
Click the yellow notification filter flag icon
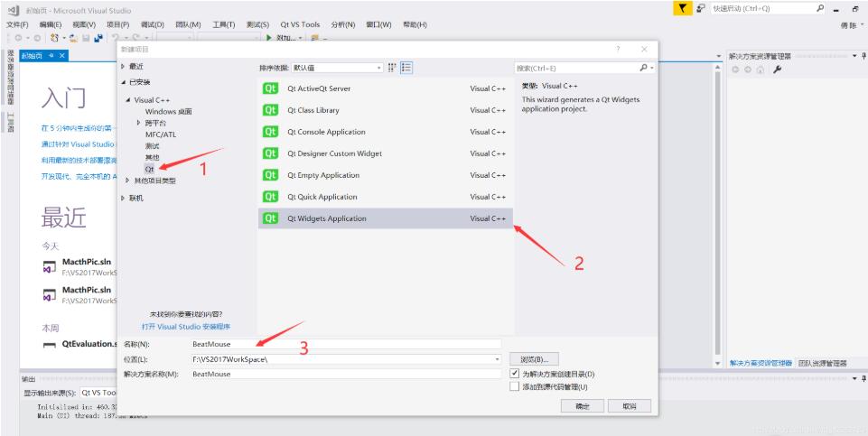click(x=683, y=8)
